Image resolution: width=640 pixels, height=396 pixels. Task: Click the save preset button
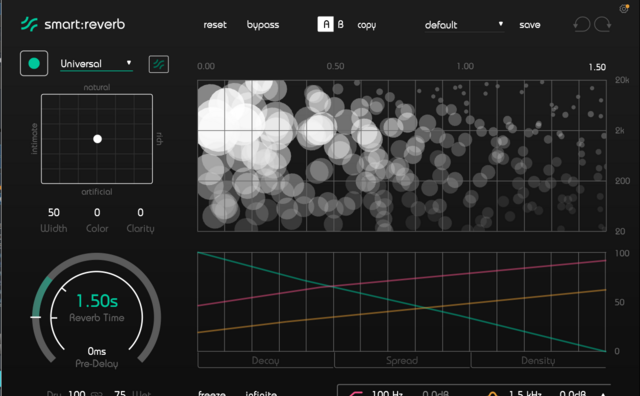(530, 25)
